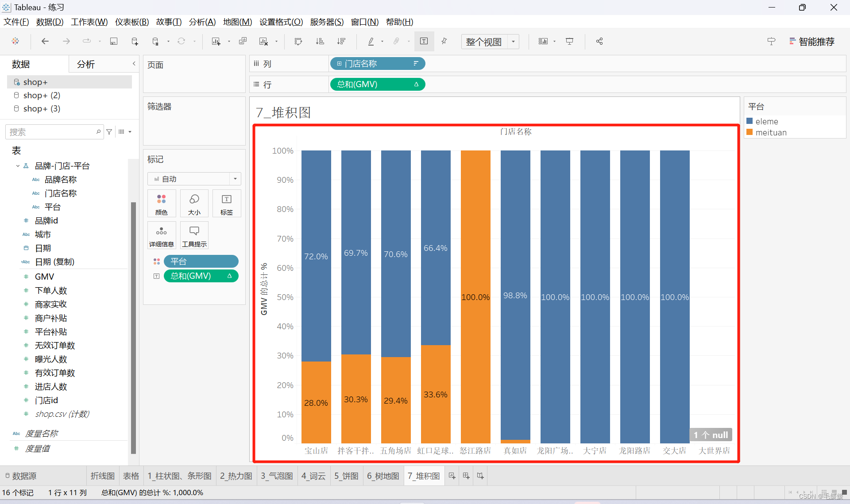Click the new worksheet tab icon

tap(452, 476)
